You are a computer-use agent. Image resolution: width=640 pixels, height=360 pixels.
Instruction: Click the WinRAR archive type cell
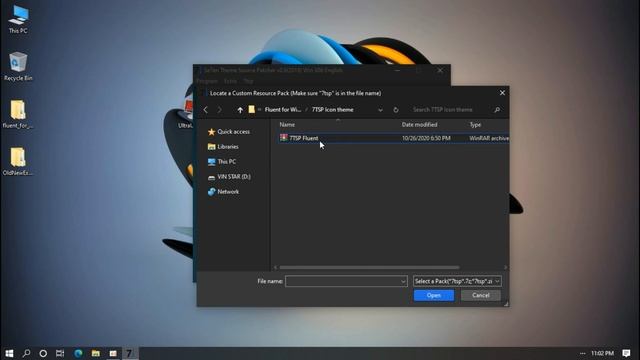pos(489,138)
